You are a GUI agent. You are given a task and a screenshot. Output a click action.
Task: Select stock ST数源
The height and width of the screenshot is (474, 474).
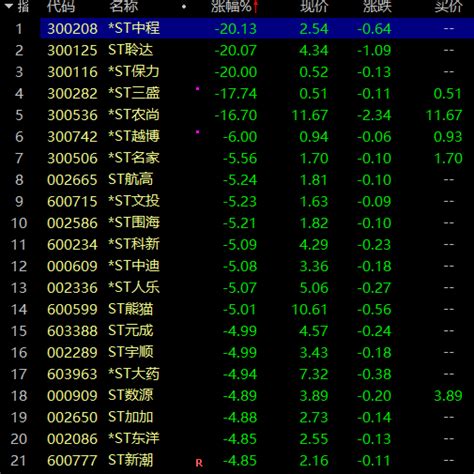point(130,396)
